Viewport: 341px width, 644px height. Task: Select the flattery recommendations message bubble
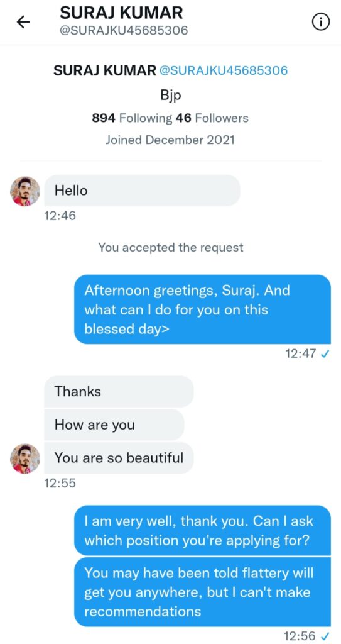[x=202, y=592]
